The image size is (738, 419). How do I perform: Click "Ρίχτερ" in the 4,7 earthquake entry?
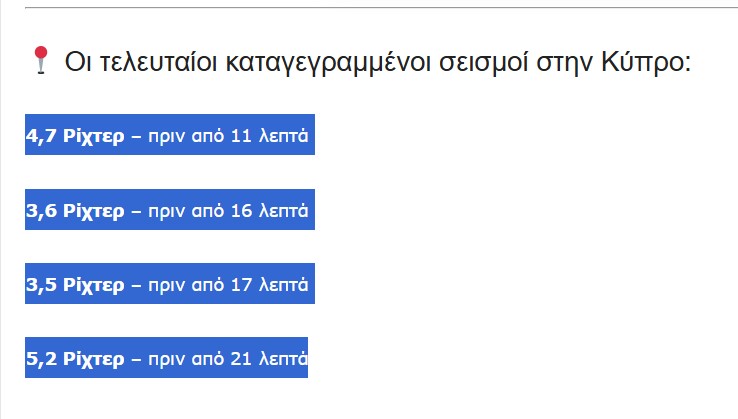point(93,135)
